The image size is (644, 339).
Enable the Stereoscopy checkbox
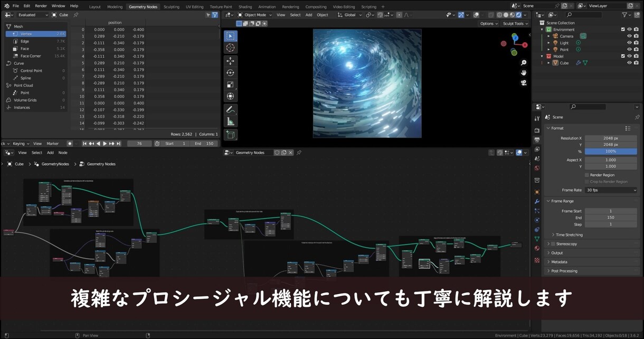click(x=553, y=244)
